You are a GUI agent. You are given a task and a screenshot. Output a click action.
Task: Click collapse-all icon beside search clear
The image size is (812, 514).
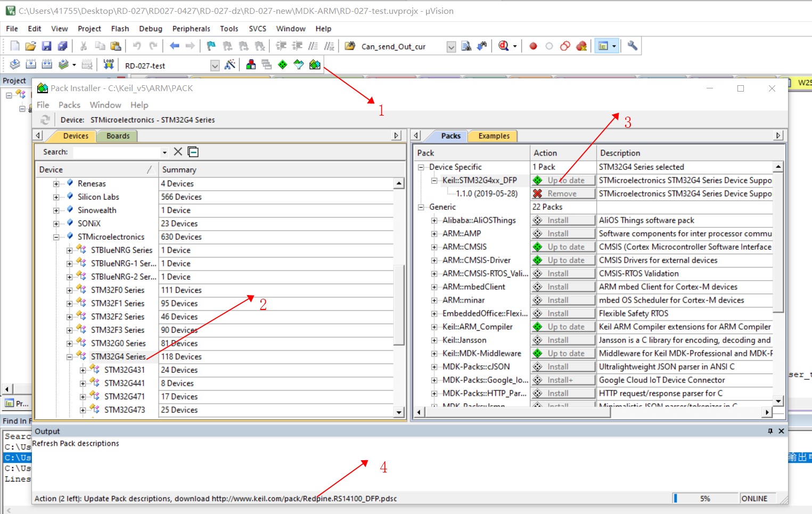tap(193, 152)
